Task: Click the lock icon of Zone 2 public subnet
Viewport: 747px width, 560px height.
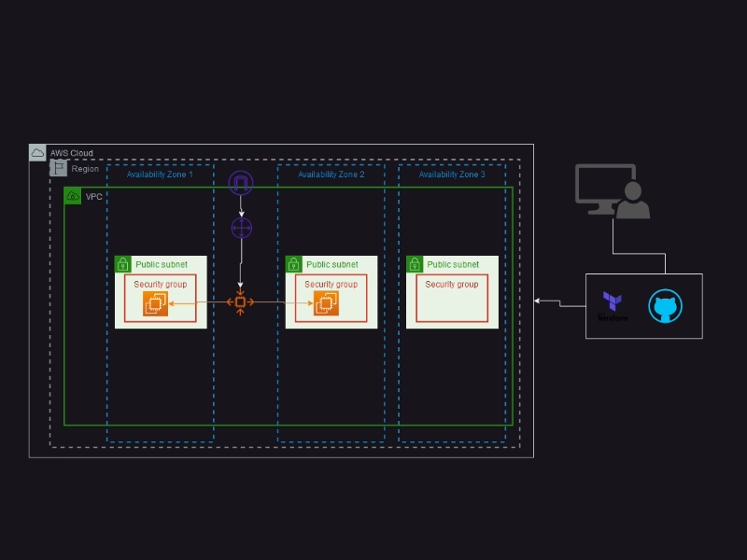Action: click(294, 264)
